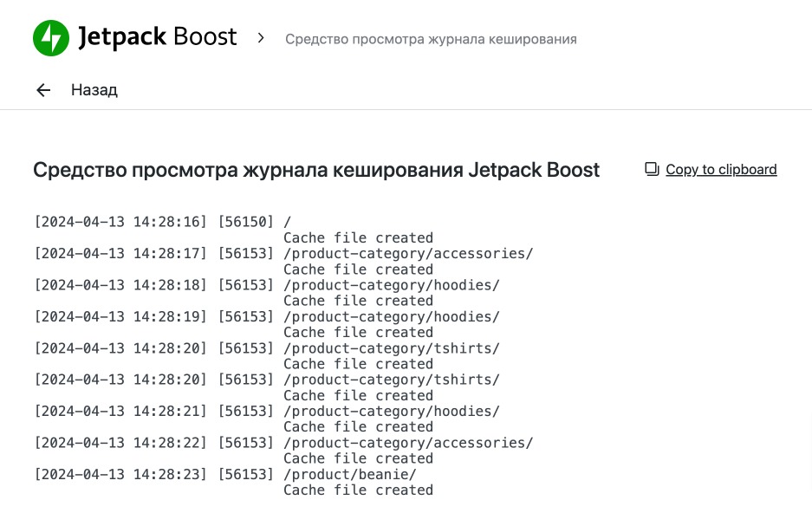Select the process ID [56150] entry
Screen dimensions: 812x513
point(245,222)
